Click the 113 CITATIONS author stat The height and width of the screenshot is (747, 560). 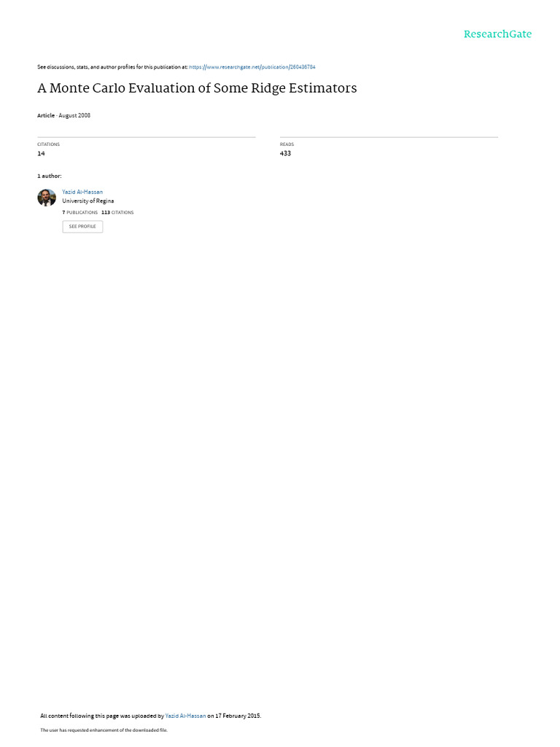[117, 212]
